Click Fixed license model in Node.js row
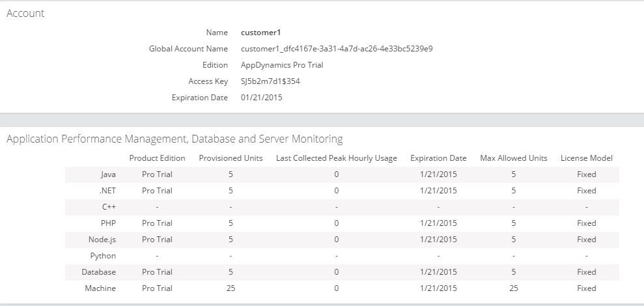This screenshot has height=306, width=644. [587, 240]
